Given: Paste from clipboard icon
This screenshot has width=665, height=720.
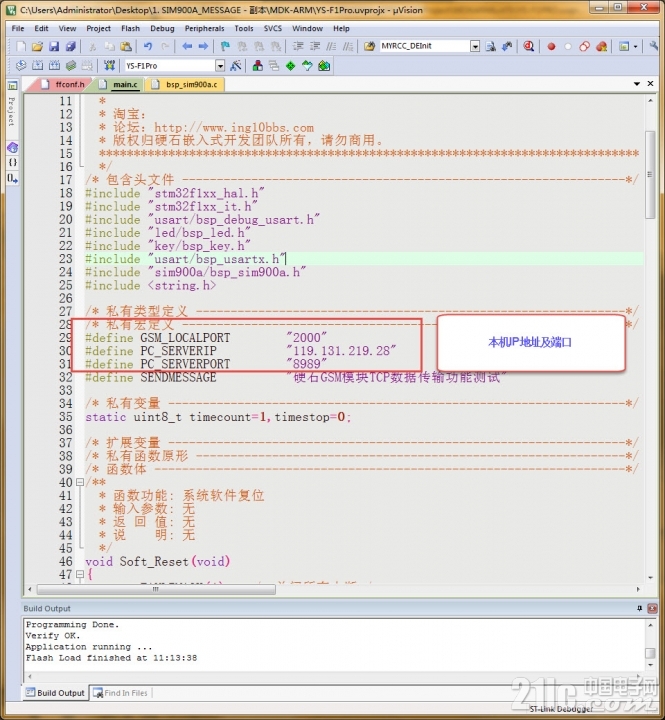Looking at the screenshot, I should (x=126, y=46).
